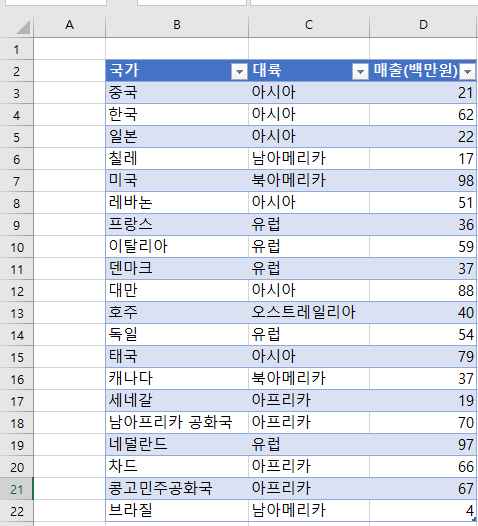Select row 21 header

(16, 489)
